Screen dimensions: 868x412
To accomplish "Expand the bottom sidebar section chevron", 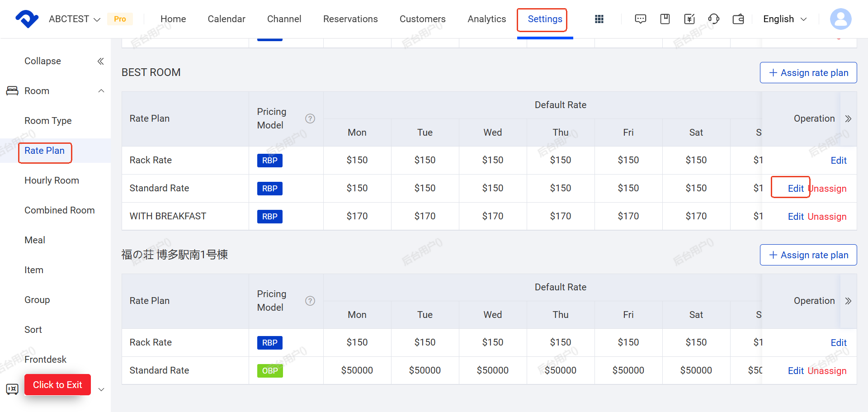I will tap(101, 389).
